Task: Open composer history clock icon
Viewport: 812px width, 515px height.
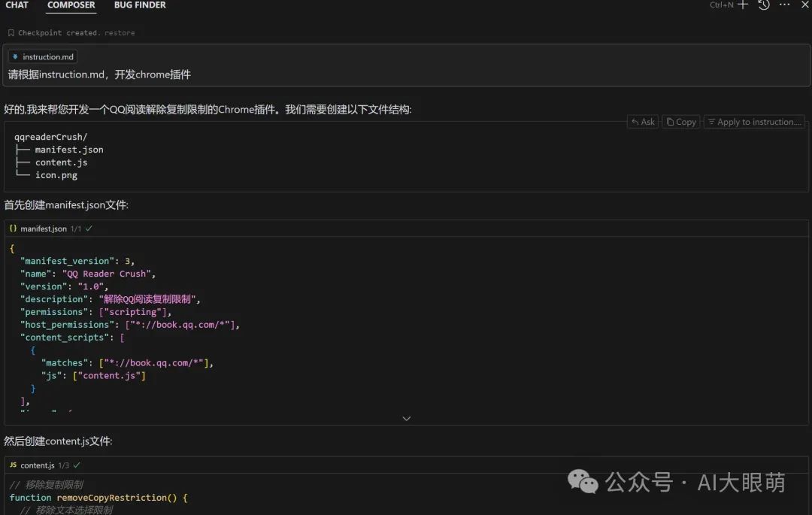Action: tap(764, 5)
